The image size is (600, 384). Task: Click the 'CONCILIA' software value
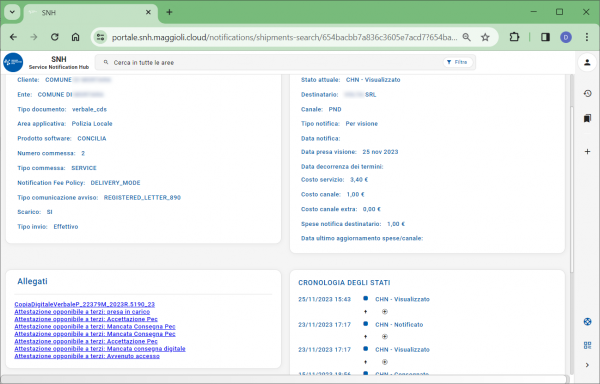(92, 138)
